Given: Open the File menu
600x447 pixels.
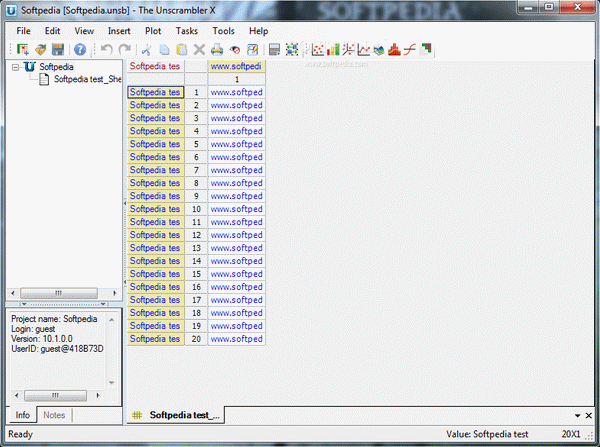Looking at the screenshot, I should pyautogui.click(x=23, y=31).
